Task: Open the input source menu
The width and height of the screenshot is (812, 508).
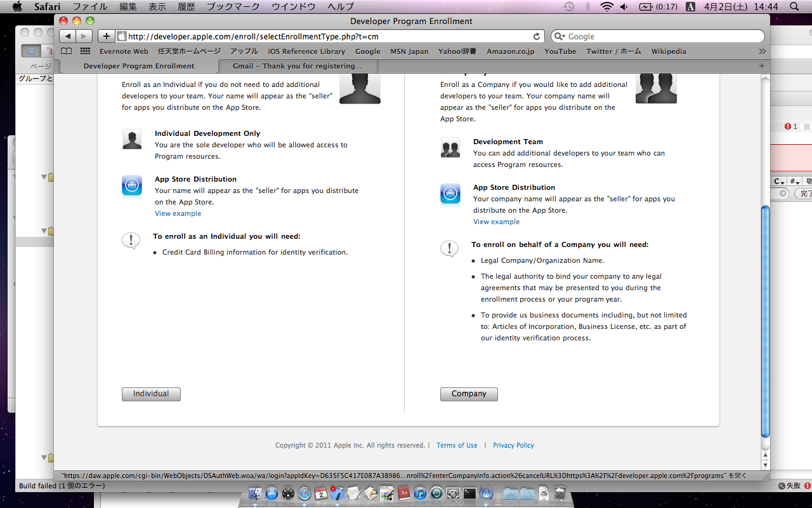Action: point(691,6)
